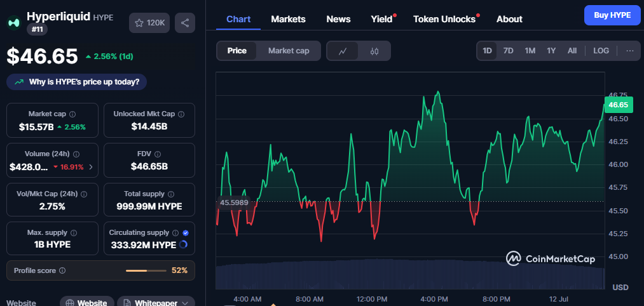The width and height of the screenshot is (644, 306).
Task: Click the Profile score progress bar
Action: (146, 270)
